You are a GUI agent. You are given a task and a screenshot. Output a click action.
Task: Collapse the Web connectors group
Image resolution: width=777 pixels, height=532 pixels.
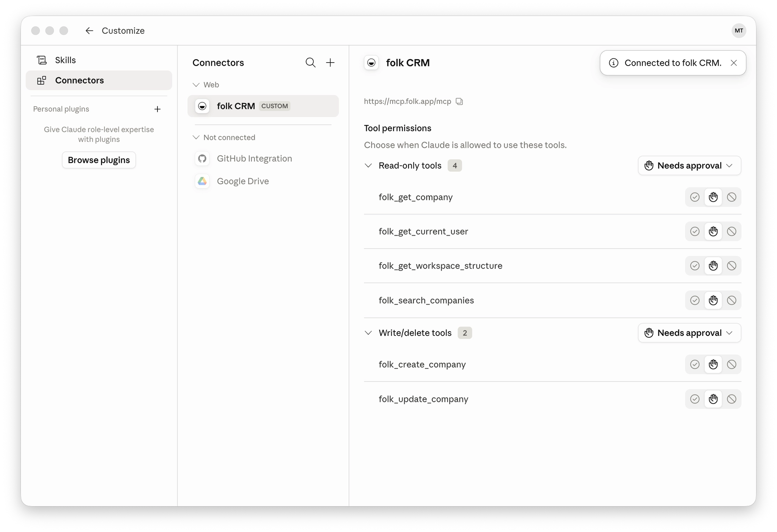(x=196, y=85)
